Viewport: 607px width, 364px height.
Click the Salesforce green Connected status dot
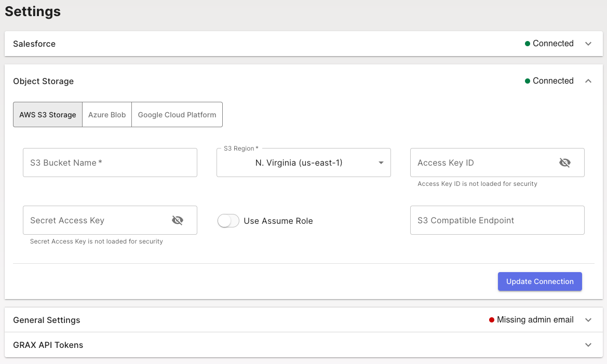pos(528,44)
